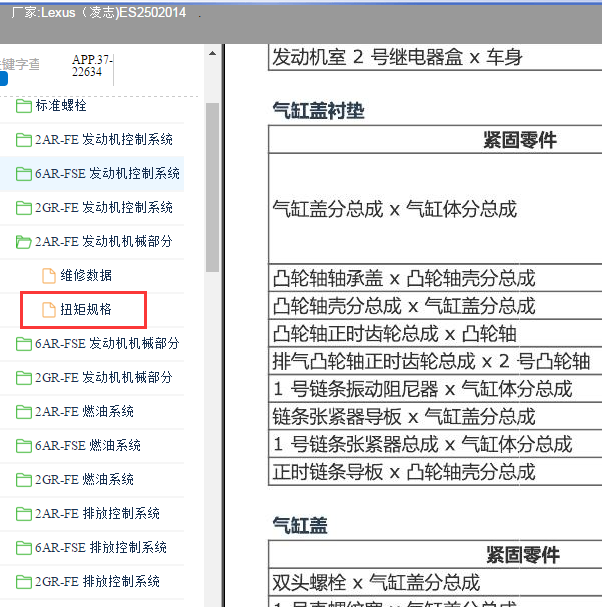This screenshot has width=602, height=607.
Task: Open the 扭矩规格 page
Action: click(86, 310)
